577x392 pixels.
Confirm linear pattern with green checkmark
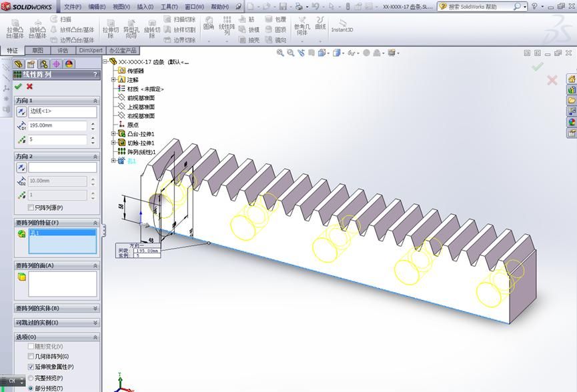19,87
